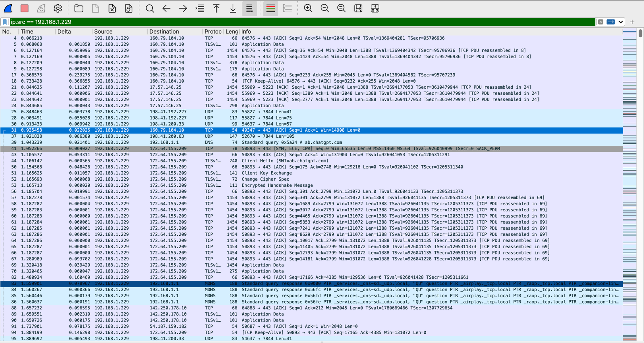The height and width of the screenshot is (343, 644).
Task: Open Find Packet magnifier
Action: coord(150,8)
